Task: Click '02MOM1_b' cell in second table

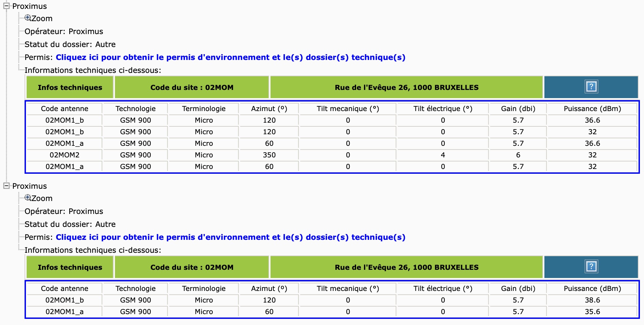Action: (64, 300)
